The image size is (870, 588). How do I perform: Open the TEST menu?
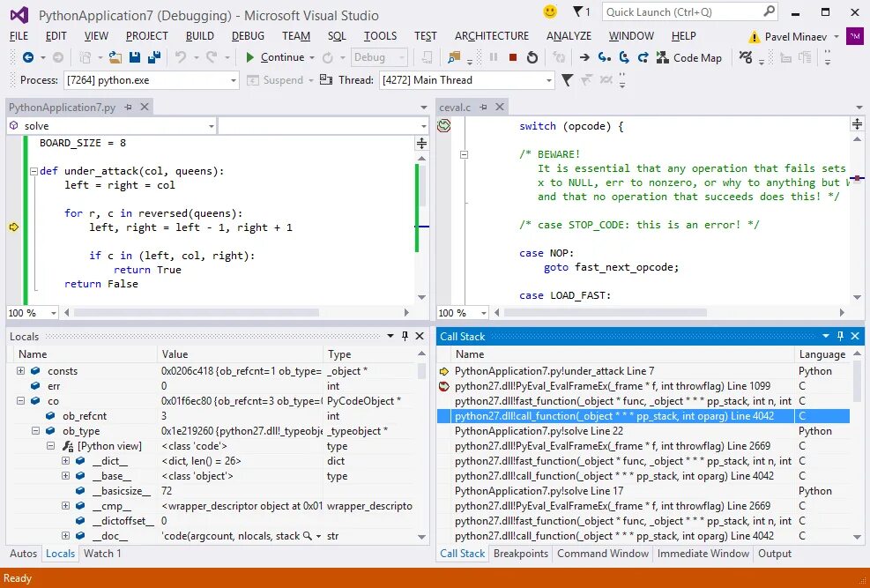[x=426, y=35]
